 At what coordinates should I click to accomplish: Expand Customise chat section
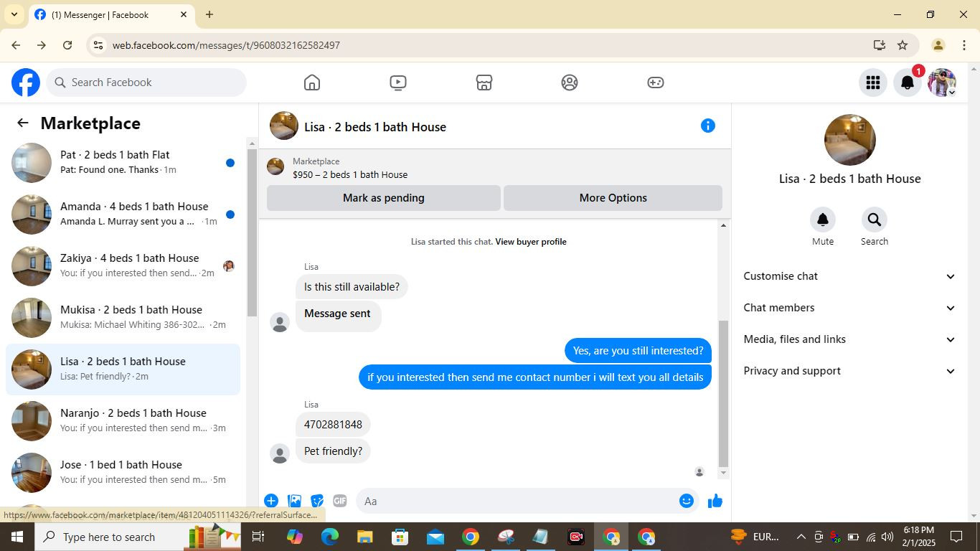[849, 276]
